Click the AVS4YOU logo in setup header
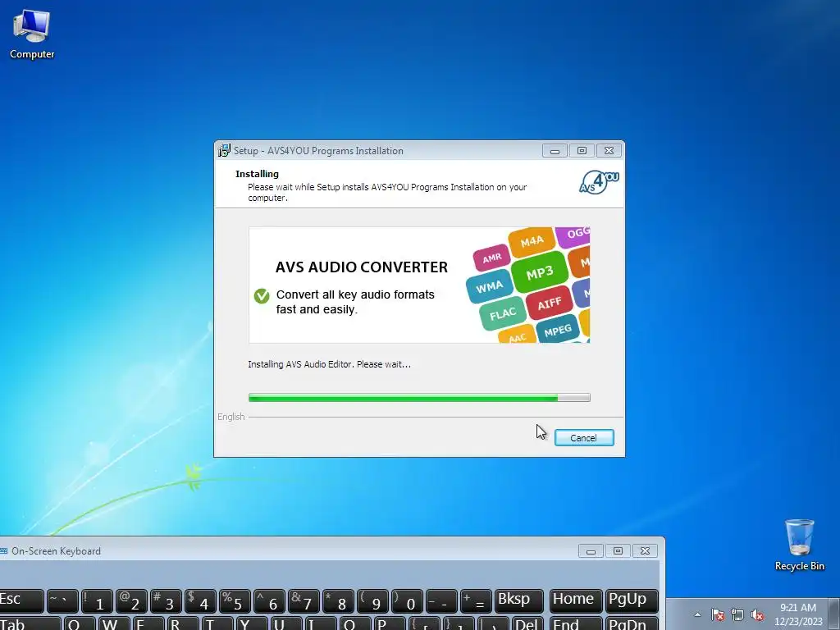840x630 pixels. click(599, 182)
